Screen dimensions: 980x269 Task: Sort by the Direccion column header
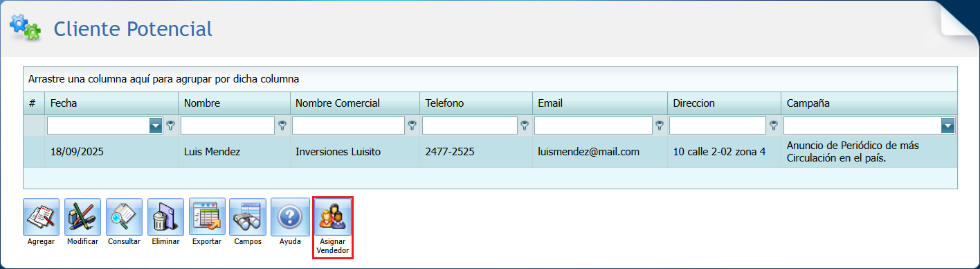pos(724,103)
